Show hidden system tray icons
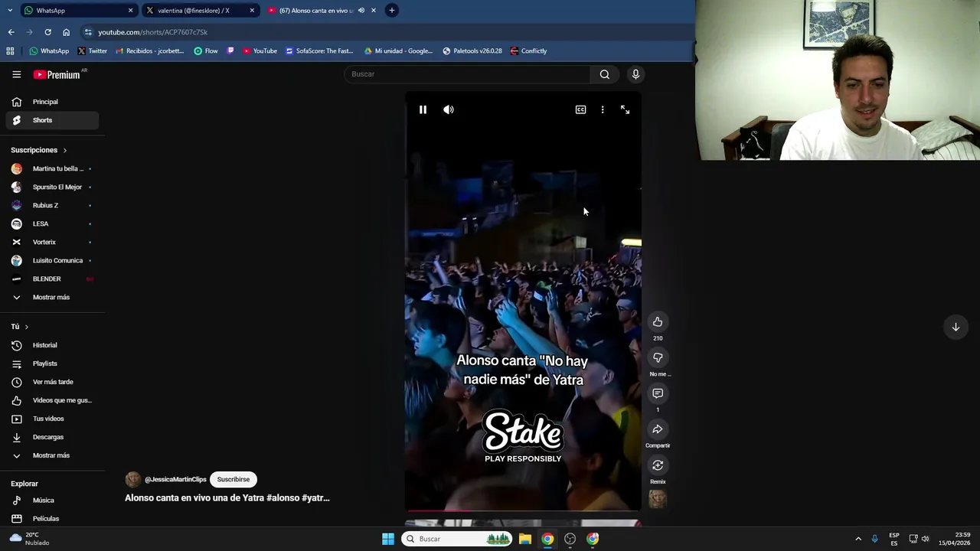Screen dimensions: 980x551 tap(858, 539)
